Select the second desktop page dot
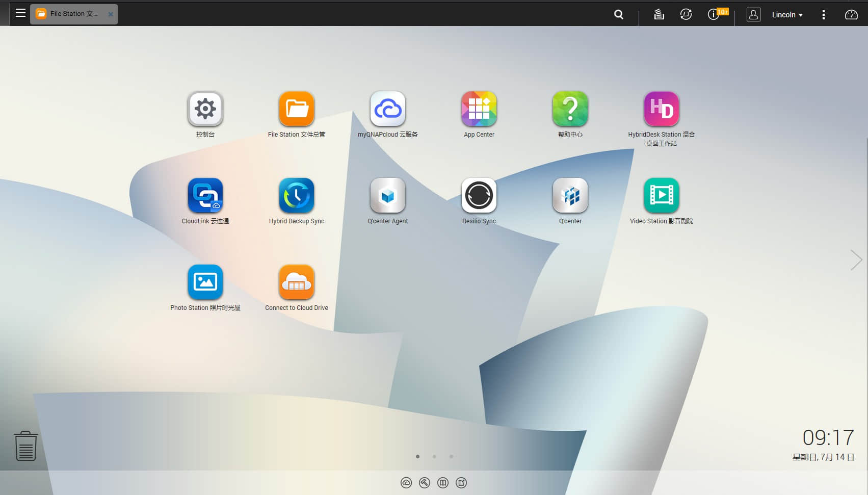Viewport: 868px width, 495px height. (x=434, y=456)
